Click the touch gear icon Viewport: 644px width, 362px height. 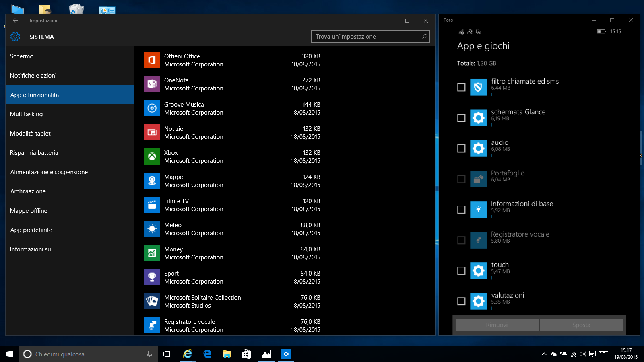pos(479,271)
